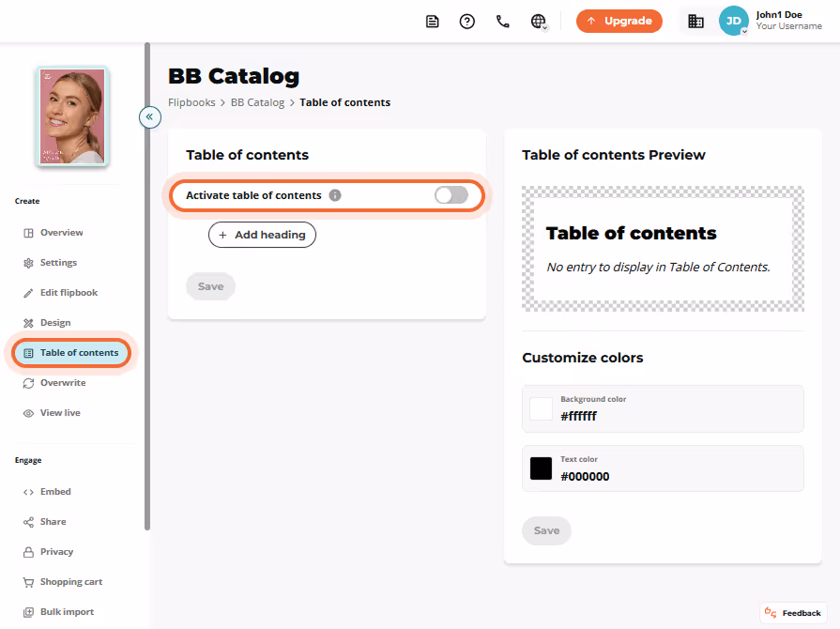This screenshot has height=629, width=840.
Task: Collapse the sidebar with double-chevron button
Action: coord(150,116)
